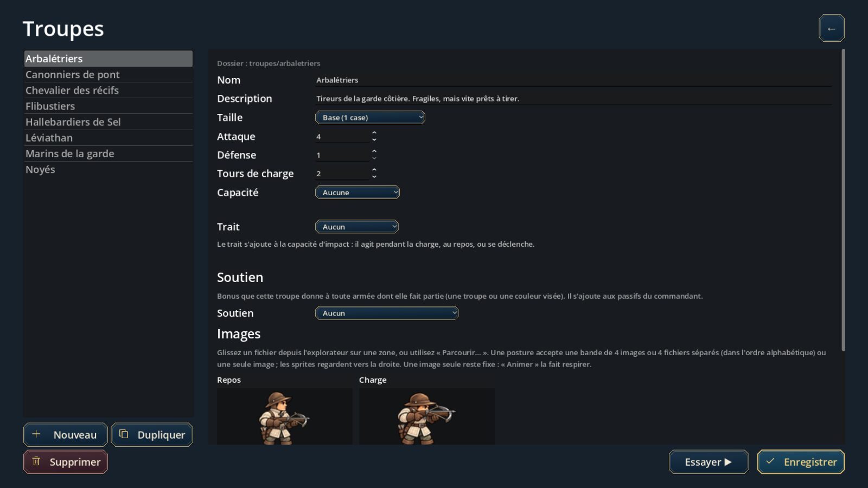Select Arbalétriers in the troop list
868x488 pixels.
[108, 59]
